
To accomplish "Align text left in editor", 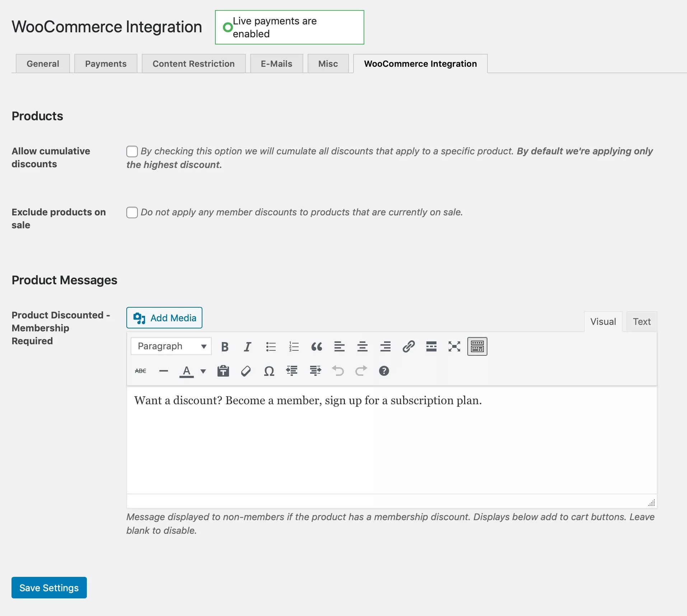I will point(340,346).
